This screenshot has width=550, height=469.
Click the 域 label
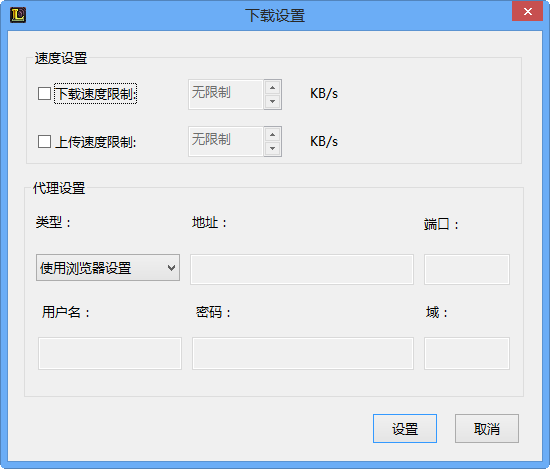click(436, 312)
